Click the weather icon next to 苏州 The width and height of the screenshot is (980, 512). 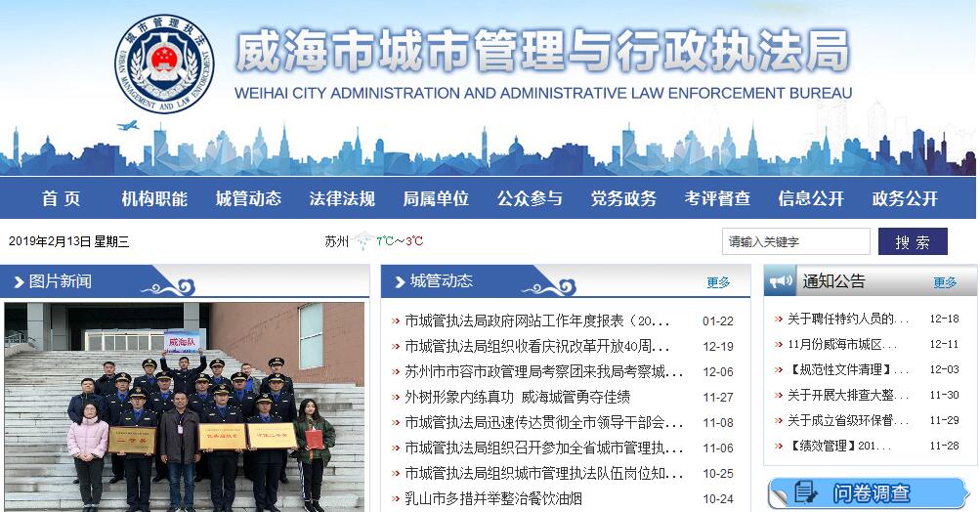[x=363, y=240]
